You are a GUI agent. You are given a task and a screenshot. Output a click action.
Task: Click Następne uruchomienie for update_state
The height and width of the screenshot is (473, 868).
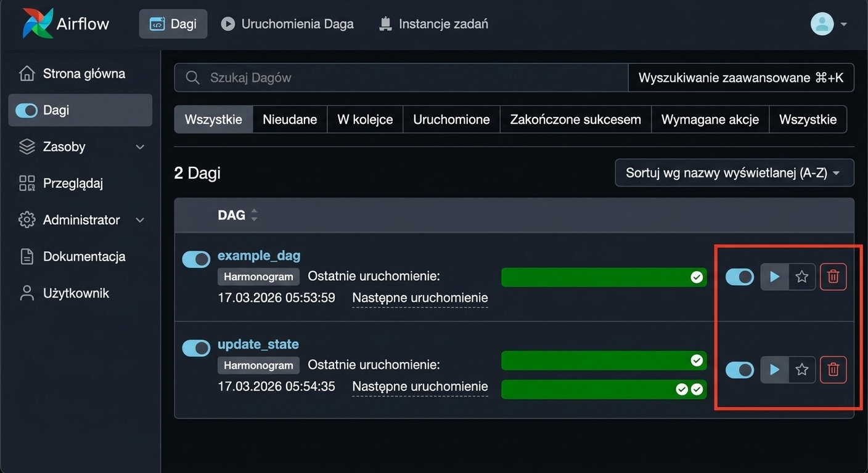pyautogui.click(x=420, y=387)
